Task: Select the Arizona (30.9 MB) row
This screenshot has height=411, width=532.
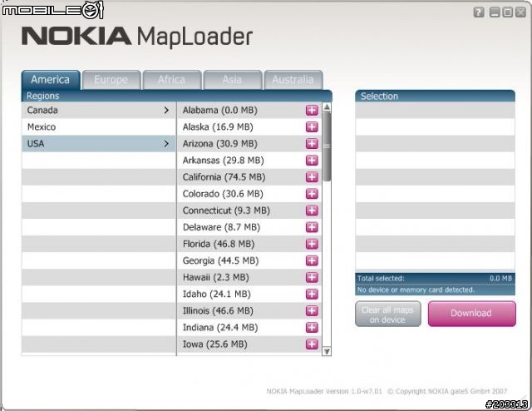Action: pos(249,144)
